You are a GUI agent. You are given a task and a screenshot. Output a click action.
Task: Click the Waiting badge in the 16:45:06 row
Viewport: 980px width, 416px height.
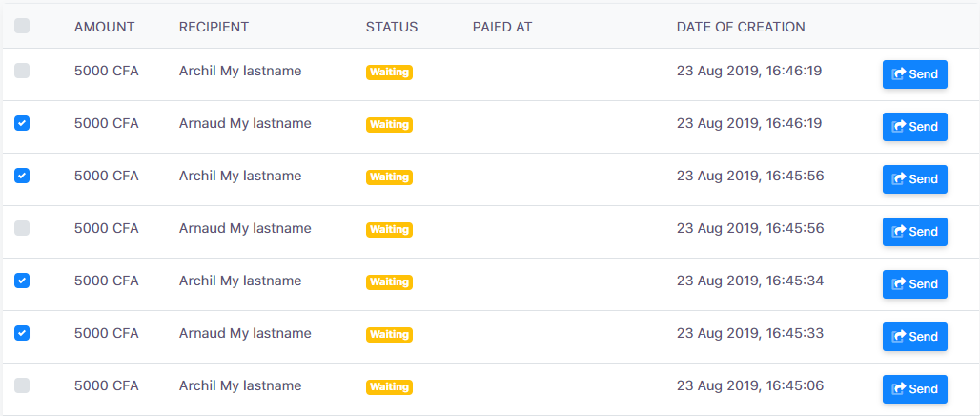coord(389,387)
